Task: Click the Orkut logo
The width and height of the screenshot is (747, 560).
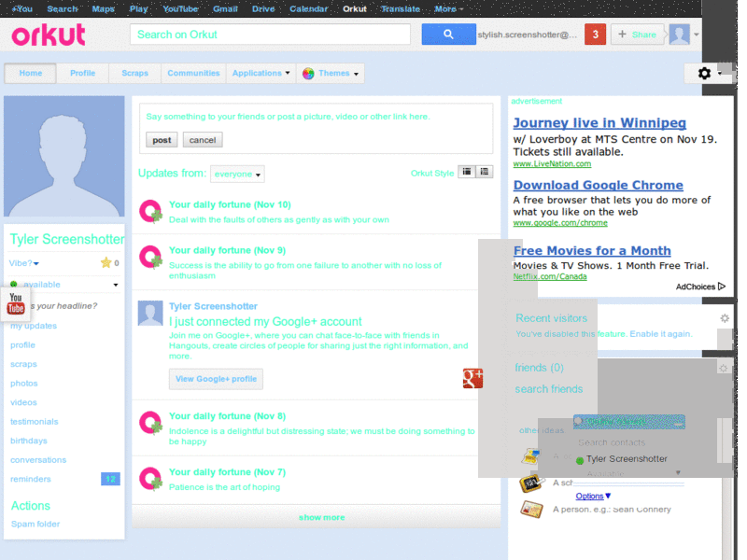Action: click(x=49, y=35)
